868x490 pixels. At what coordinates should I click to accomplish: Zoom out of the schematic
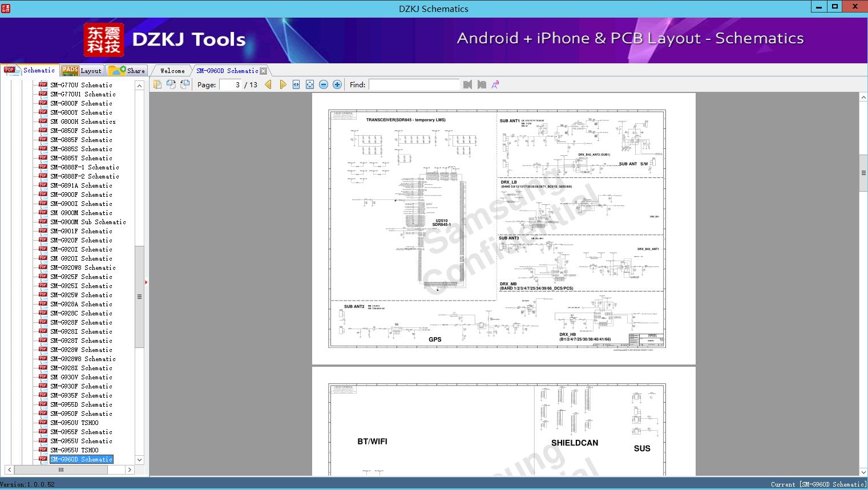[324, 84]
